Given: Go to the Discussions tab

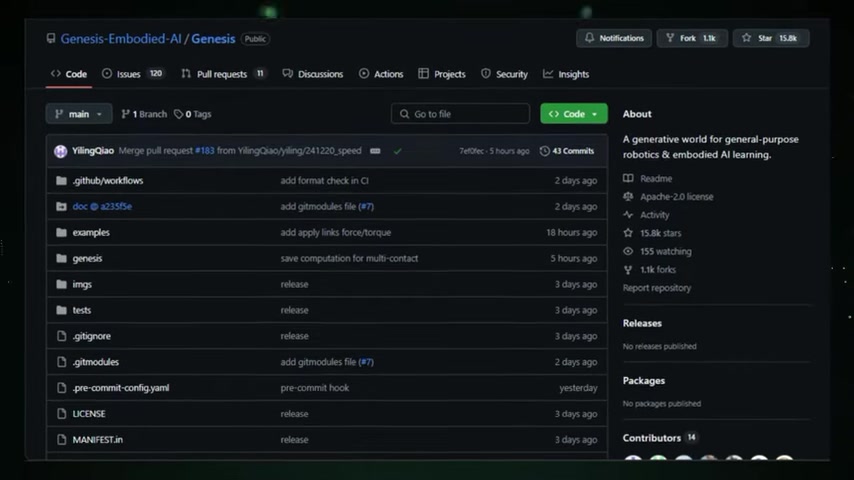Looking at the screenshot, I should 313,74.
